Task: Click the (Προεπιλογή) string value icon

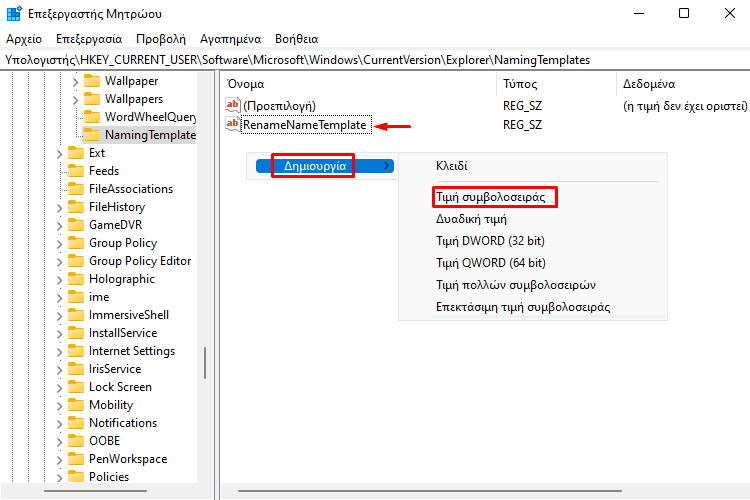Action: (x=232, y=105)
